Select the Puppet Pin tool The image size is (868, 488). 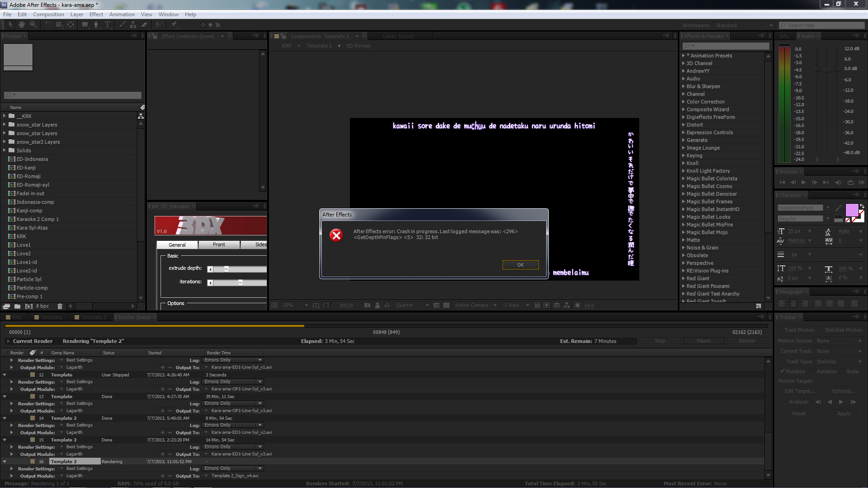pos(174,24)
